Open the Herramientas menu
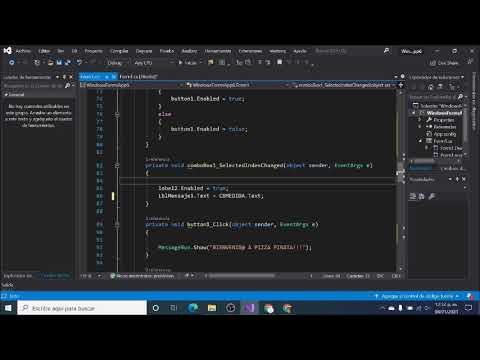480x360 pixels. pos(218,51)
